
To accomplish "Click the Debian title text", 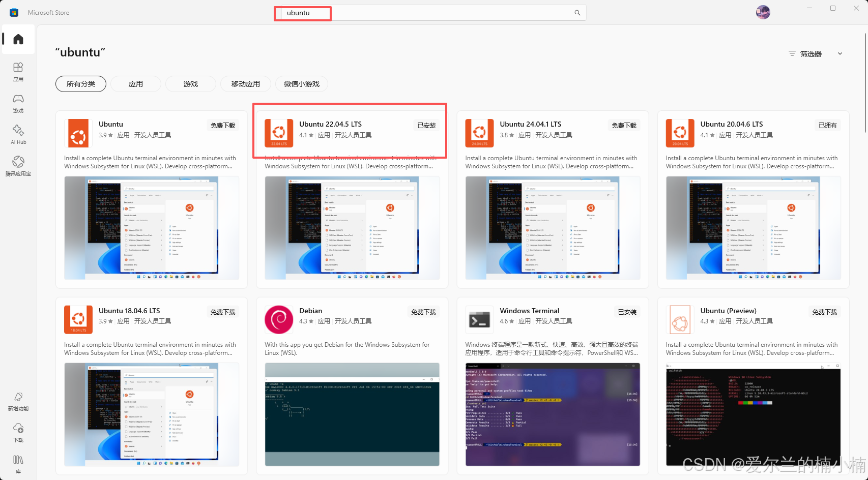I will click(310, 311).
